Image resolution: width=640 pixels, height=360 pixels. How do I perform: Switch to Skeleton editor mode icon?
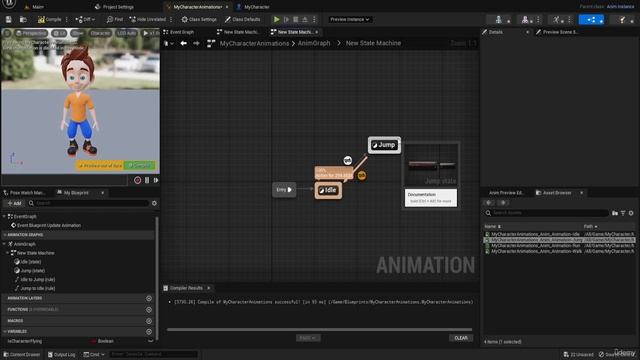[x=499, y=19]
